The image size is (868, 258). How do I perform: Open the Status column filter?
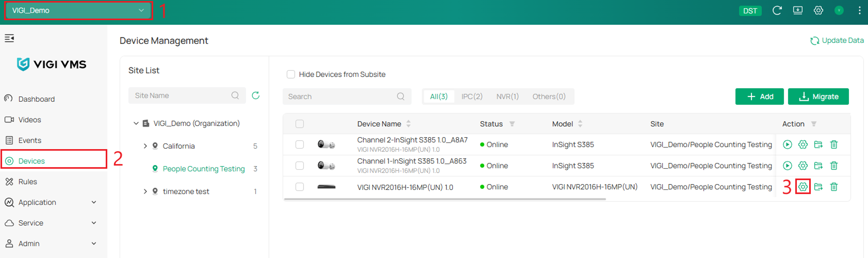tap(512, 124)
